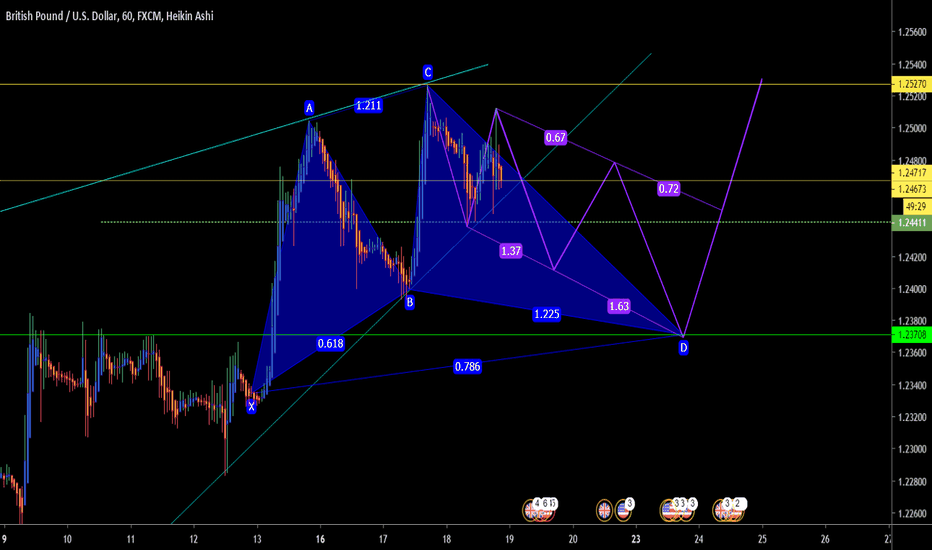The width and height of the screenshot is (932, 550).
Task: Click the 60 interval label in title
Action: tap(127, 16)
